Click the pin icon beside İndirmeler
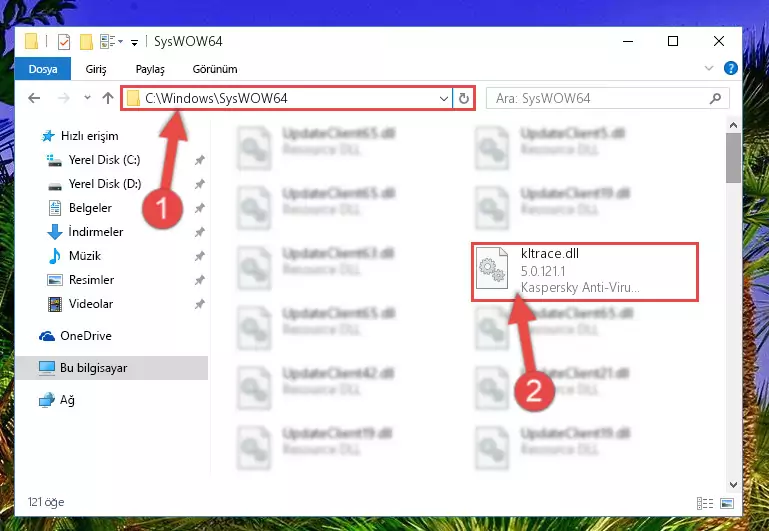This screenshot has height=531, width=769. [x=200, y=232]
